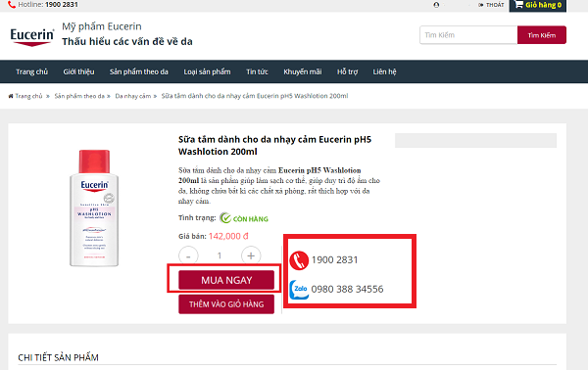Decrease quantity with minus button
Viewport: 588px width, 370px height.
(188, 255)
